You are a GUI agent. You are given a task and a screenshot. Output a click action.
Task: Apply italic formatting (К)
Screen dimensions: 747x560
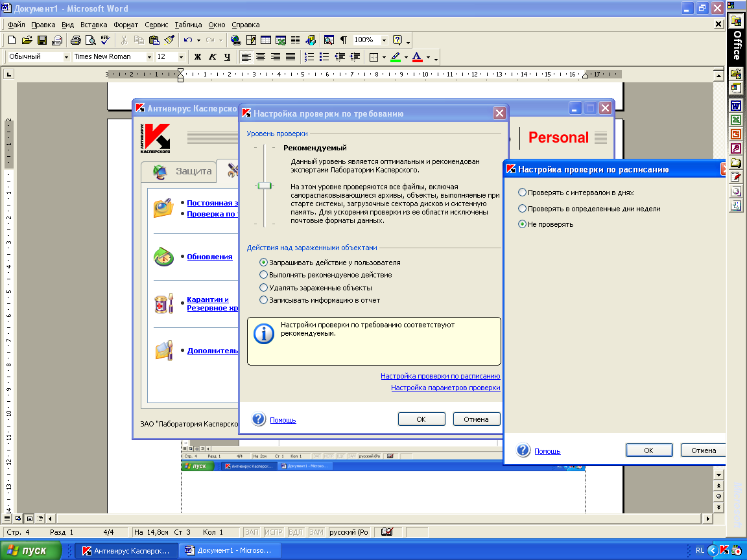tap(213, 57)
